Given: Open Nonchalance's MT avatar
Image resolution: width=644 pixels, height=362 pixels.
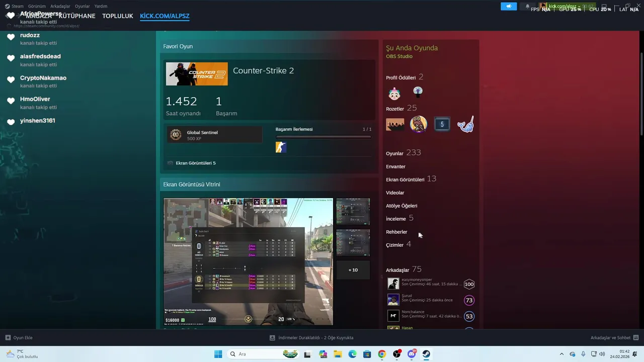Looking at the screenshot, I should 393,316.
